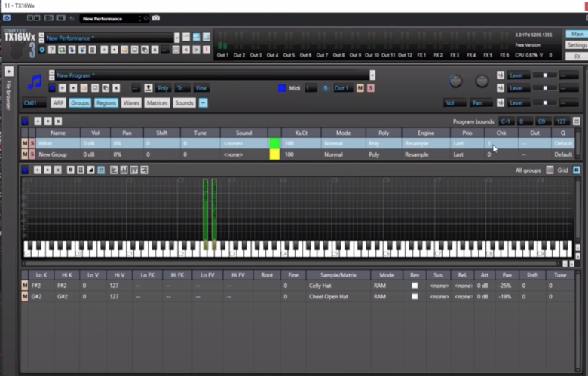Viewport: 588px width, 376px height.
Task: Switch to the Settings tab
Action: coord(577,45)
